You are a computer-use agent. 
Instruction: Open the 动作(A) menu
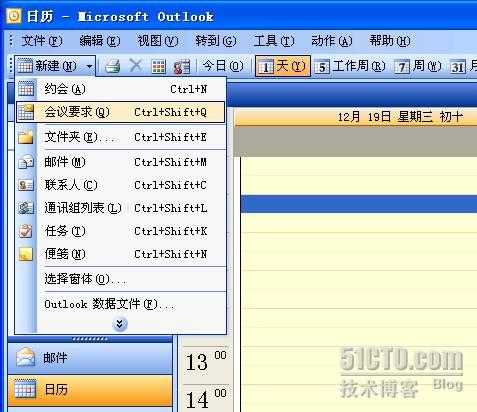pos(331,41)
